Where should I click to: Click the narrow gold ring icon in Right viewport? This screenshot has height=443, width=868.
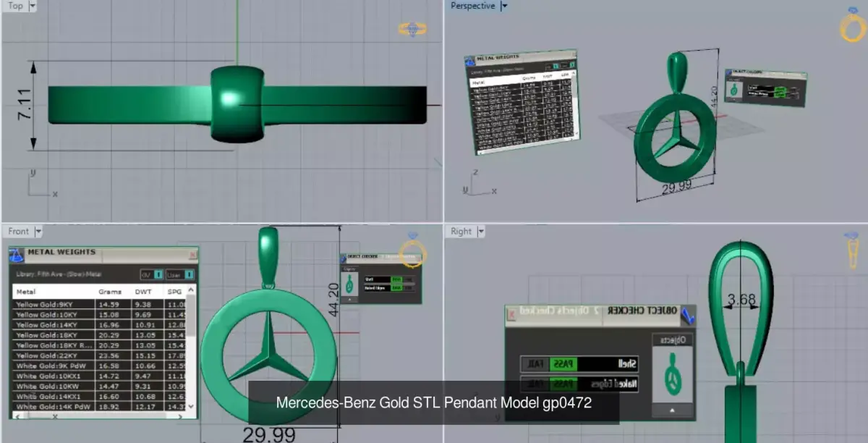(x=853, y=250)
